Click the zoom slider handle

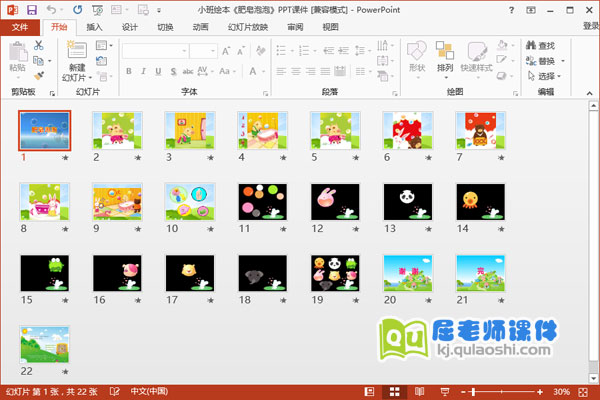(x=473, y=392)
